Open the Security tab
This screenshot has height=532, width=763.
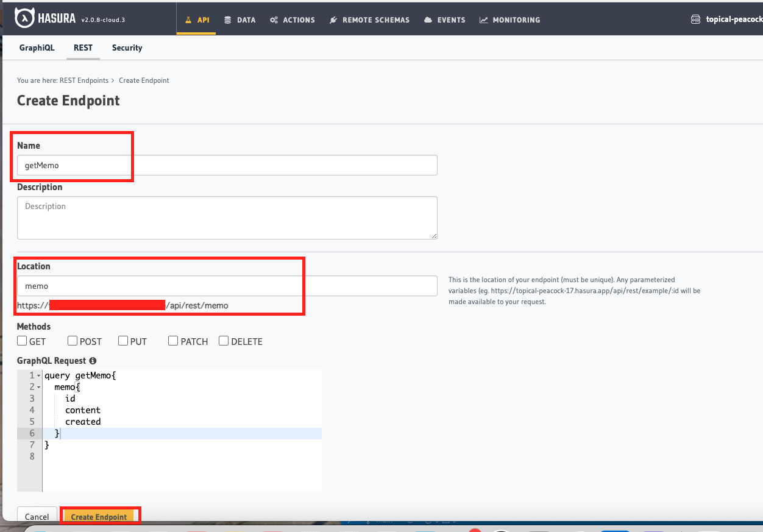point(127,48)
